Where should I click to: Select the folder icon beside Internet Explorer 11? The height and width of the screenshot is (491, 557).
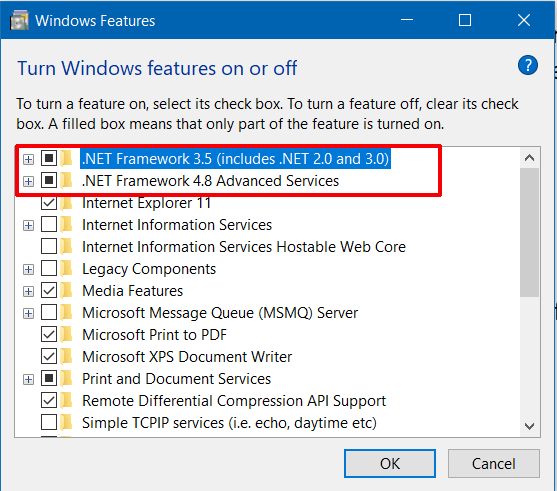point(66,203)
